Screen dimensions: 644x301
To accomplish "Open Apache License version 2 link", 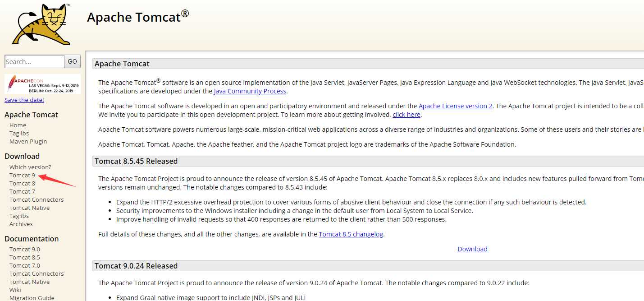I will pyautogui.click(x=456, y=106).
